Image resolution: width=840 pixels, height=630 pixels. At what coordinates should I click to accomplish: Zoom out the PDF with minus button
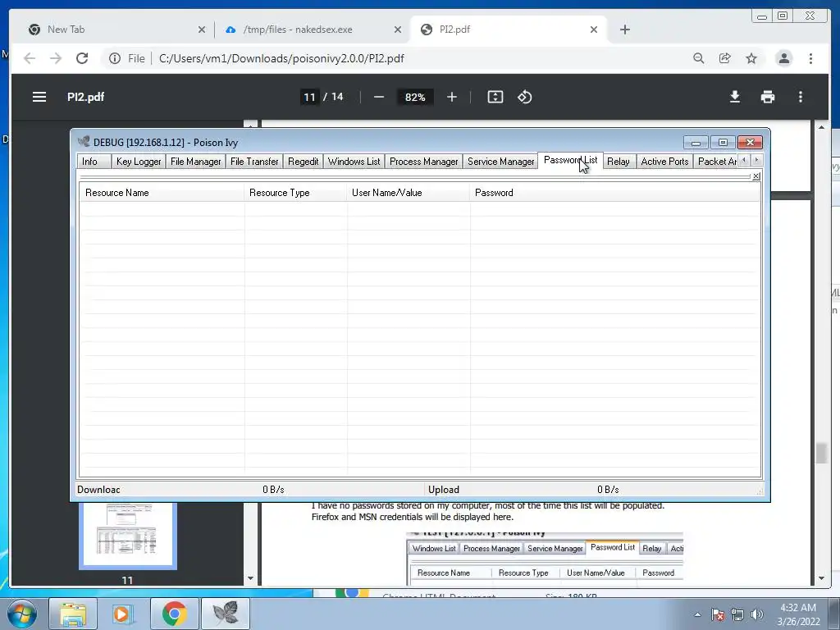pos(379,97)
